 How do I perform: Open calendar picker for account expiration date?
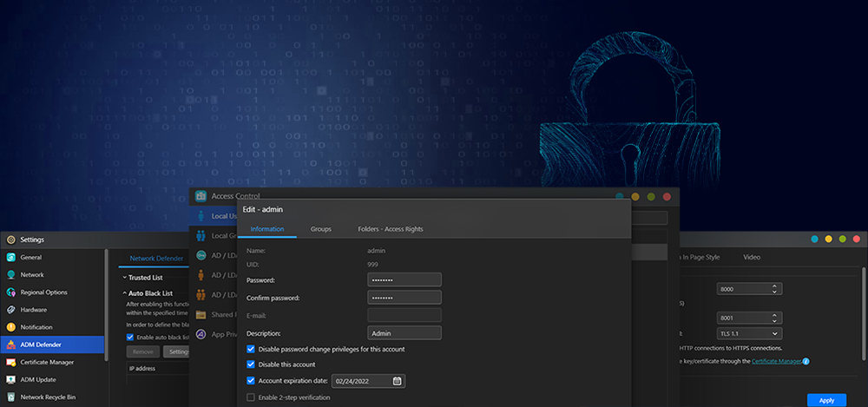click(397, 381)
